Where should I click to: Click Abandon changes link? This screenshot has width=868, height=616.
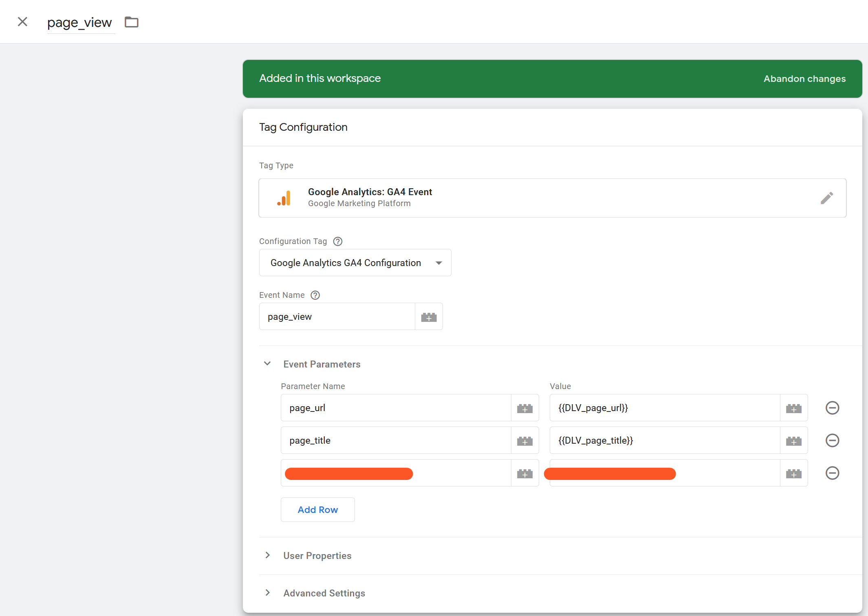pyautogui.click(x=804, y=79)
